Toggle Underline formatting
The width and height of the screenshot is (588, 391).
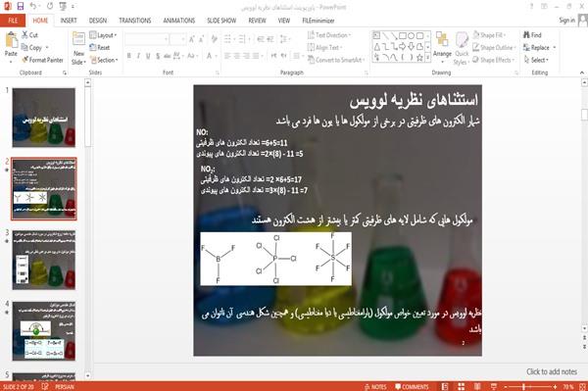148,56
